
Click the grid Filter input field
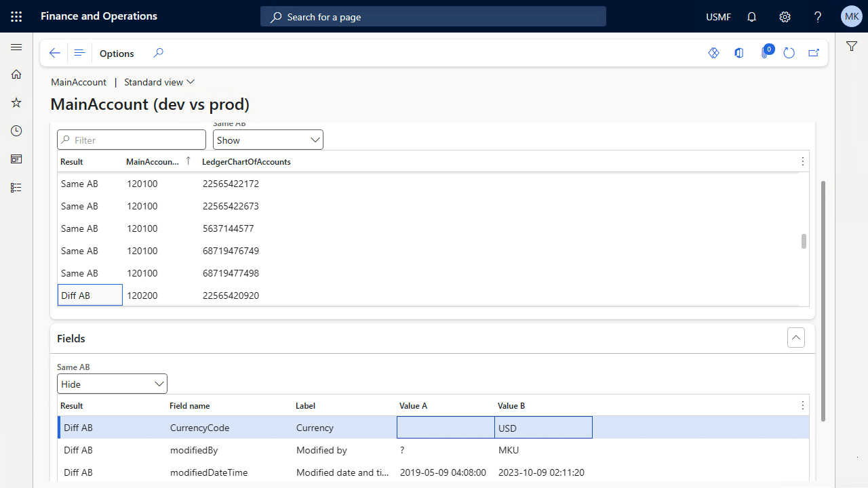click(132, 140)
